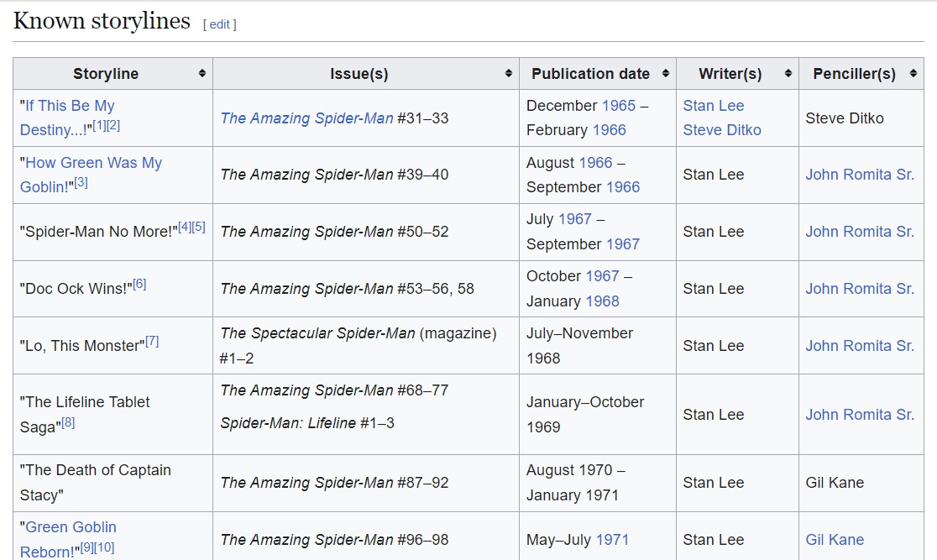This screenshot has width=937, height=560.
Task: Select Gil Kane in Captain Stacy row
Action: tap(835, 483)
